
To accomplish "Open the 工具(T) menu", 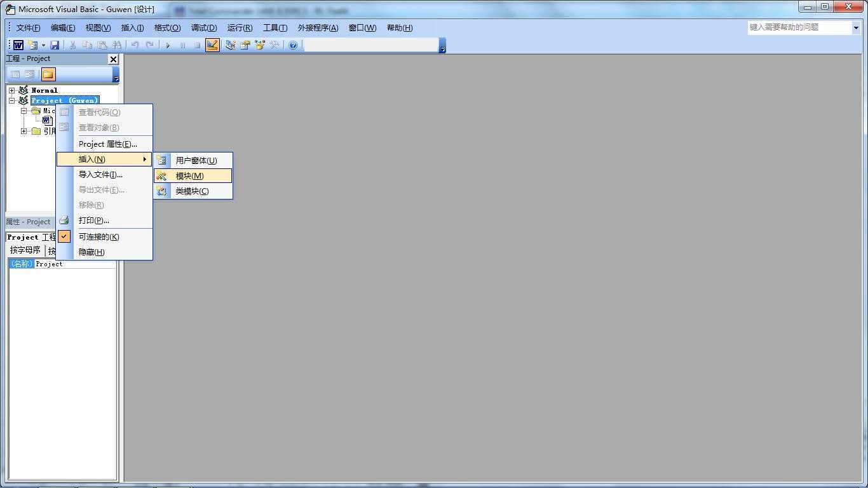I will (275, 28).
